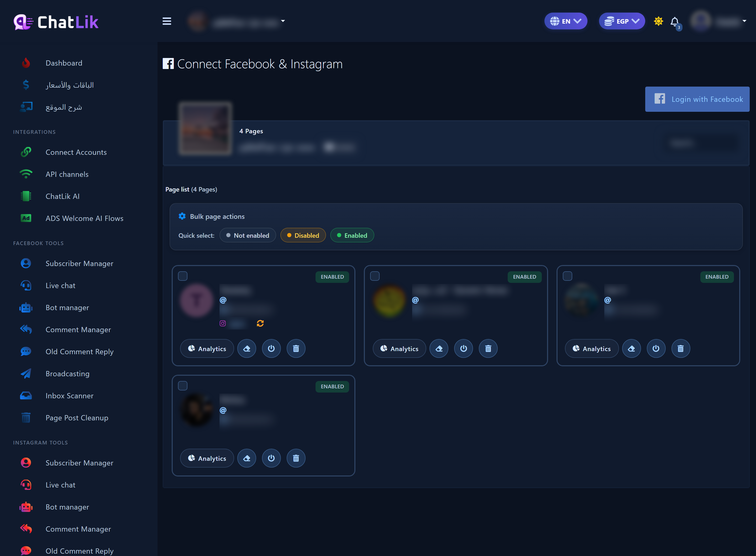The height and width of the screenshot is (556, 756).
Task: Click the first page avatar with T
Action: (x=197, y=300)
